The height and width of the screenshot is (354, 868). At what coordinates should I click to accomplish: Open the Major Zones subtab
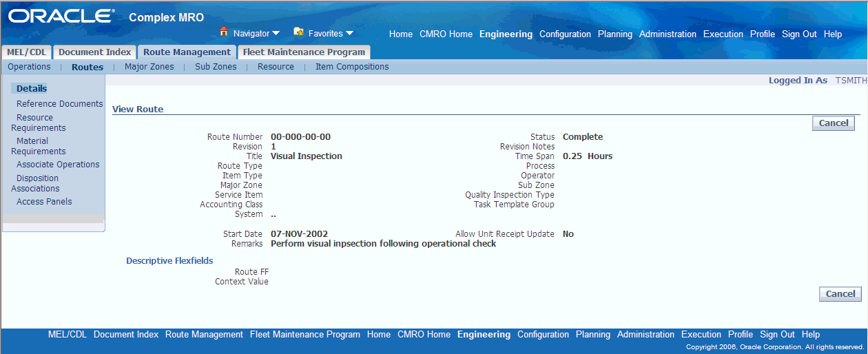(149, 67)
